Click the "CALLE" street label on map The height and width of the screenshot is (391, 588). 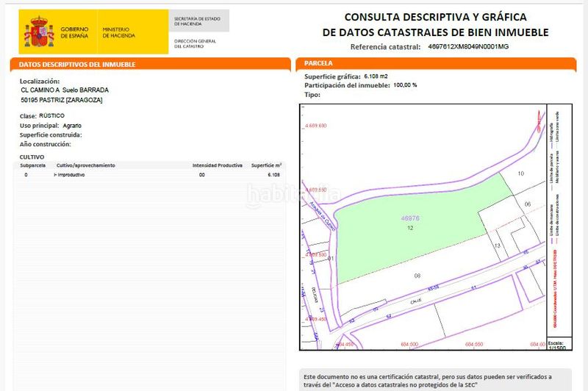pos(416,301)
